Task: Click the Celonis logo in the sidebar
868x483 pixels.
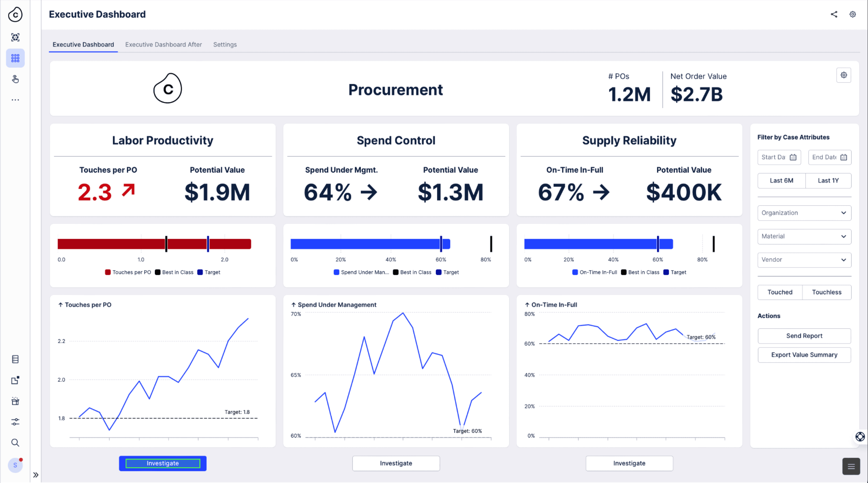Action: pyautogui.click(x=15, y=15)
